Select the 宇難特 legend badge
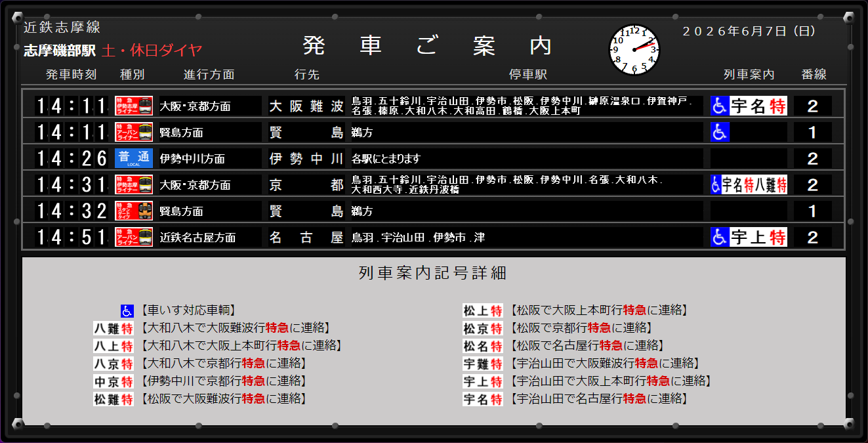 483,364
